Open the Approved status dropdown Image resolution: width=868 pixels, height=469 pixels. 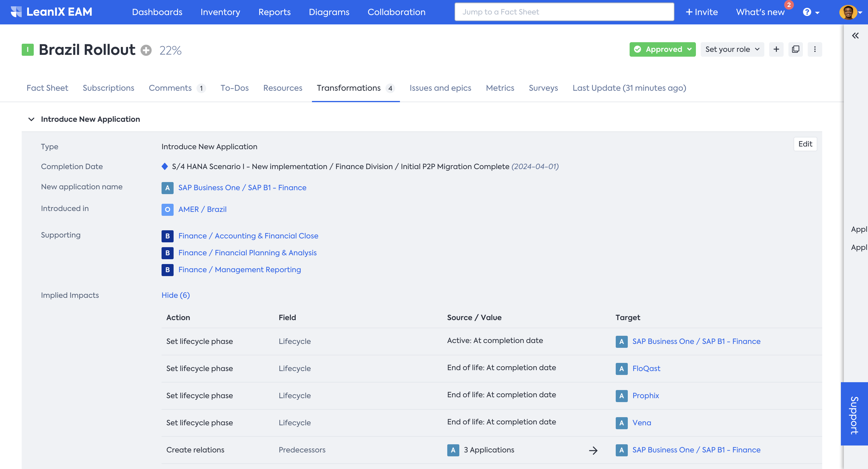(662, 49)
